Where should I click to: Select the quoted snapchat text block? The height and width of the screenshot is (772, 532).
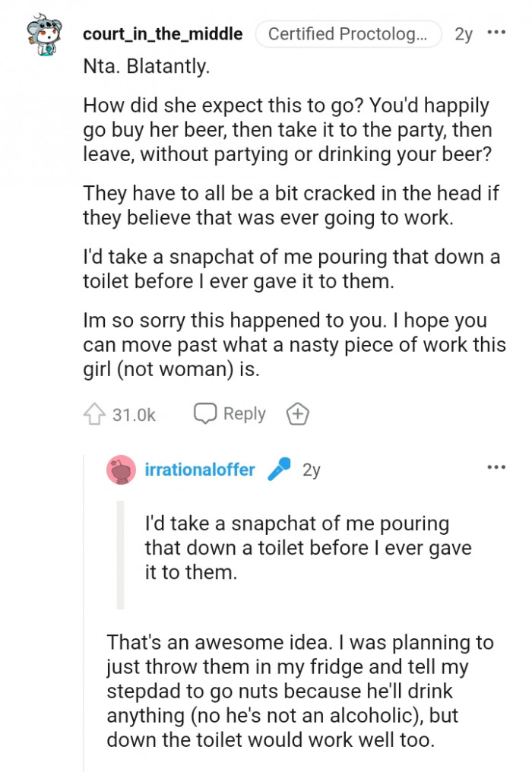(304, 547)
